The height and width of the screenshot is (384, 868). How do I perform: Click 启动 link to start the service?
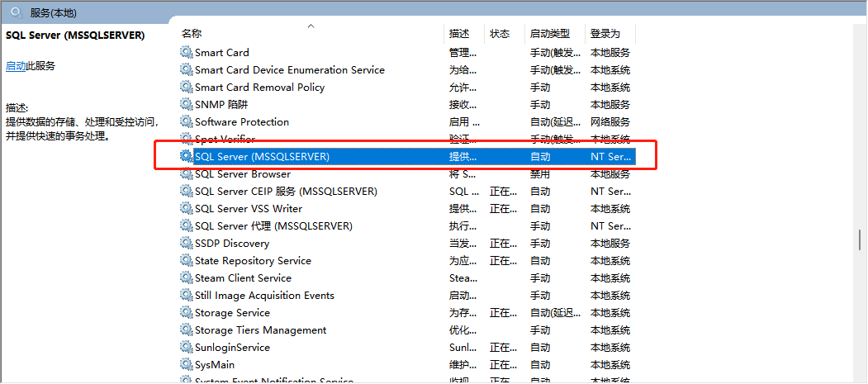pyautogui.click(x=16, y=66)
